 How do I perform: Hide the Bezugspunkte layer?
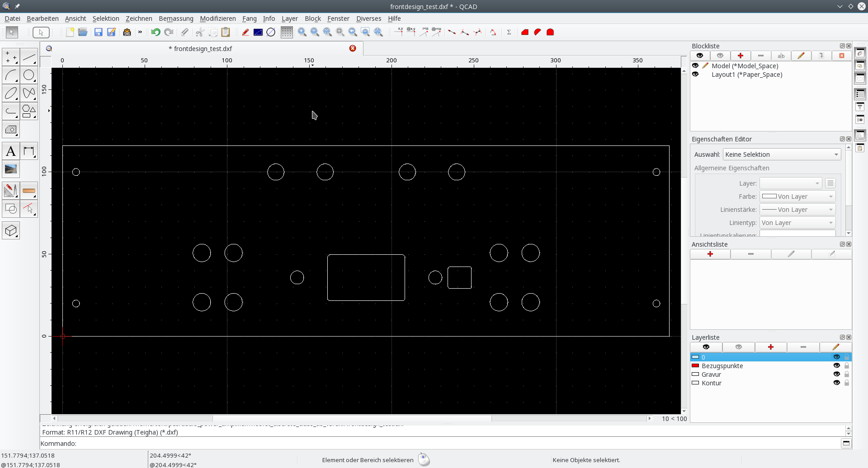point(837,365)
